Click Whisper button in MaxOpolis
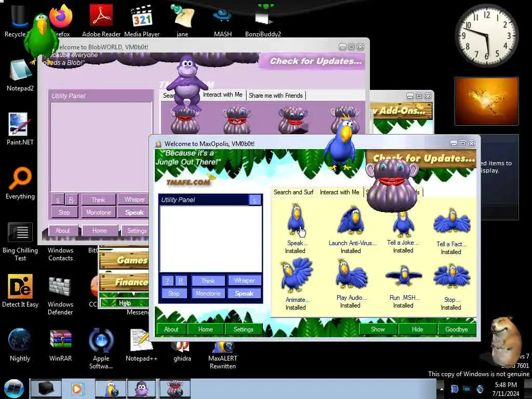The image size is (532, 399). (x=244, y=281)
